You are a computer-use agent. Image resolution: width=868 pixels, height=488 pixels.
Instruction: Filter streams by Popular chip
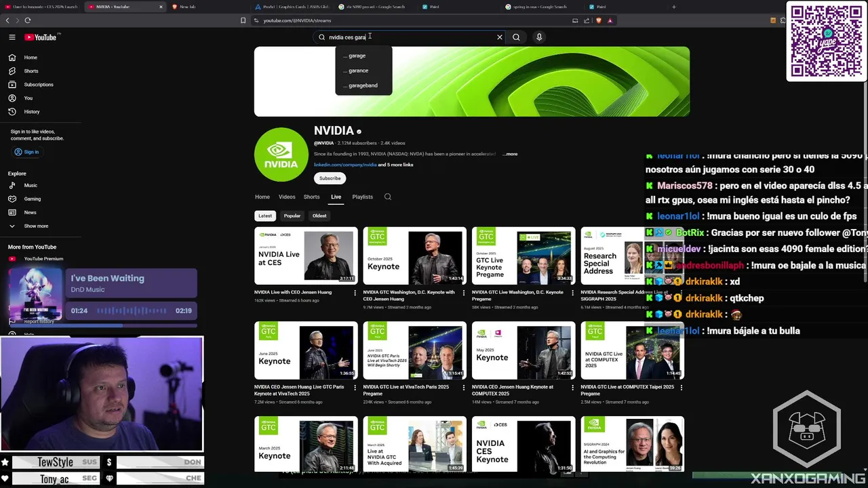tap(292, 216)
